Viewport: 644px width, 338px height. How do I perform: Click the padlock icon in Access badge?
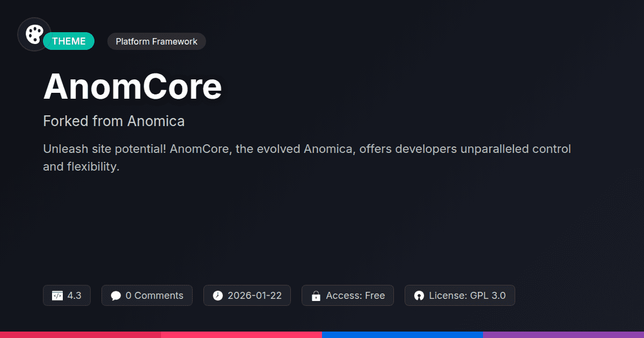pos(317,295)
